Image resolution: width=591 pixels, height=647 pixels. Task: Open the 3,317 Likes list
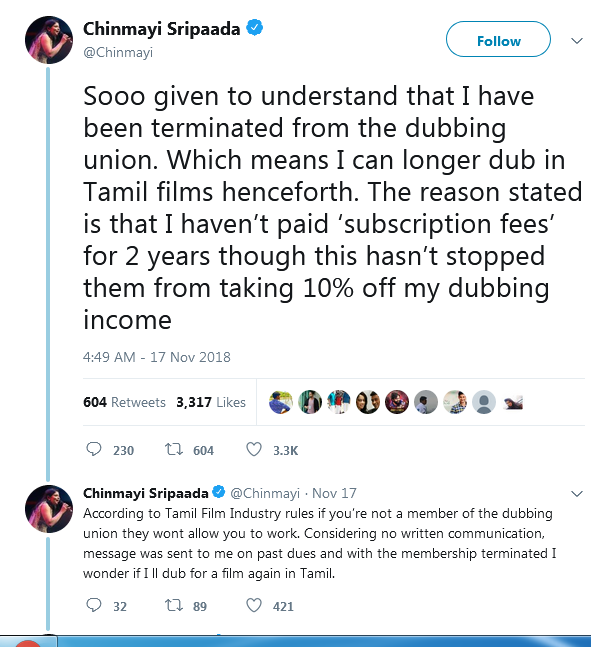(x=211, y=402)
